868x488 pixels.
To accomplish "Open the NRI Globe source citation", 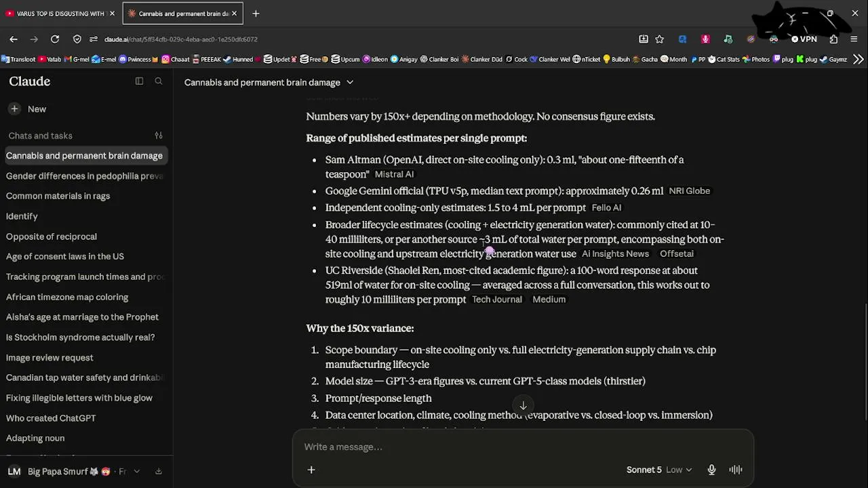I will click(689, 191).
